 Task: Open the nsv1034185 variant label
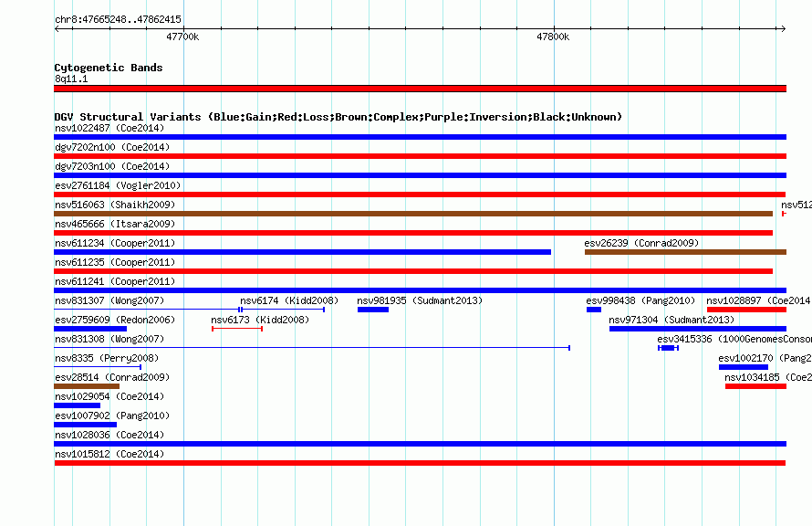(768, 377)
